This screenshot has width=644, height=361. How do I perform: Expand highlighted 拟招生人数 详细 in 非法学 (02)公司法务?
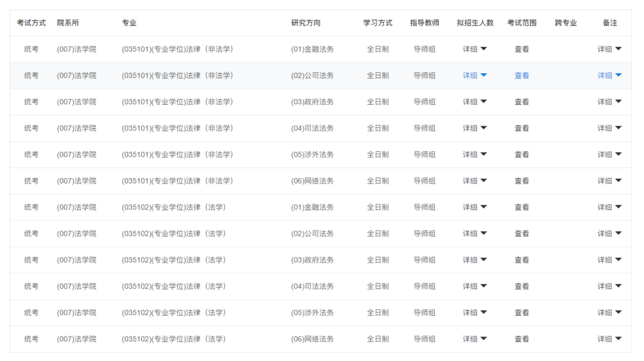click(475, 76)
